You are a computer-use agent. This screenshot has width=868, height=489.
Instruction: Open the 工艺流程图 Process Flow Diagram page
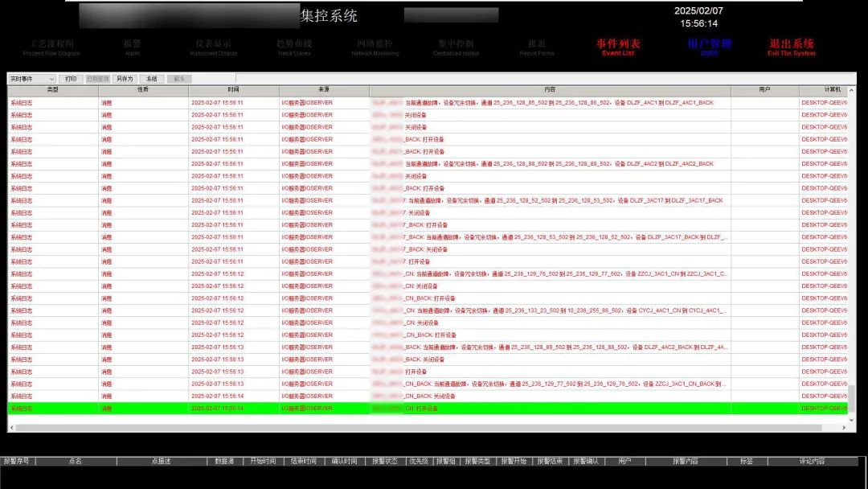point(51,47)
